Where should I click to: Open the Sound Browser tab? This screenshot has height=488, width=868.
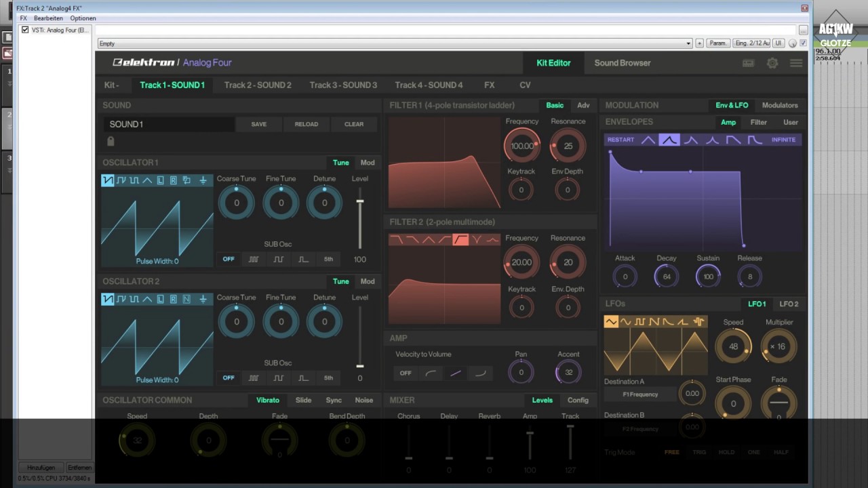[x=623, y=63]
